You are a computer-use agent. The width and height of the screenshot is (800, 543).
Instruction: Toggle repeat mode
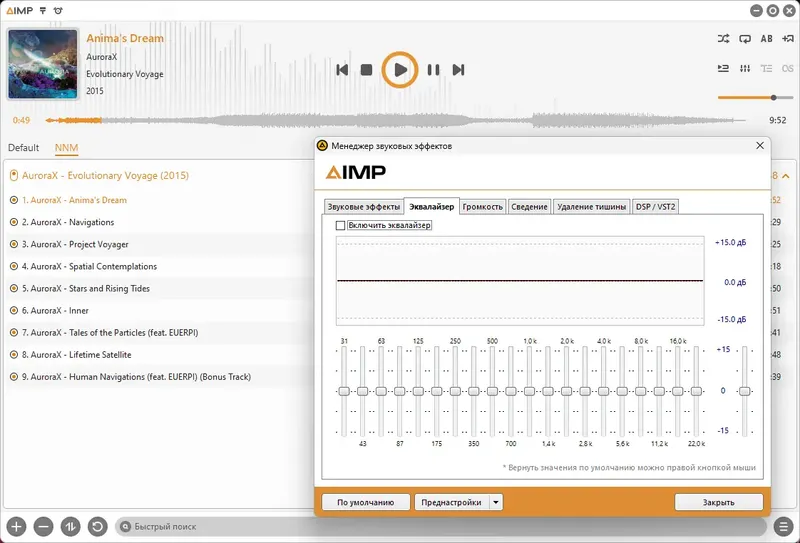pos(745,39)
